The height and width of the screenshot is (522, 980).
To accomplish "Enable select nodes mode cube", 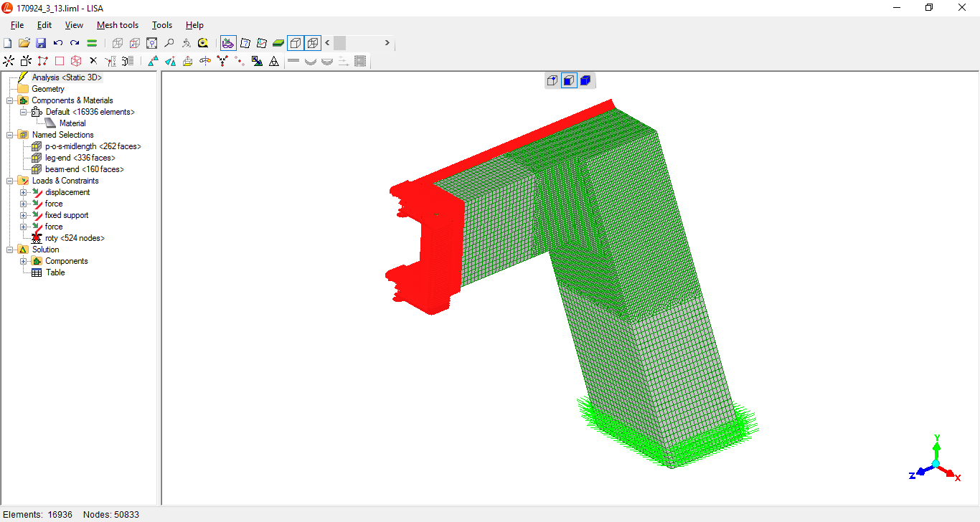I will (x=552, y=80).
